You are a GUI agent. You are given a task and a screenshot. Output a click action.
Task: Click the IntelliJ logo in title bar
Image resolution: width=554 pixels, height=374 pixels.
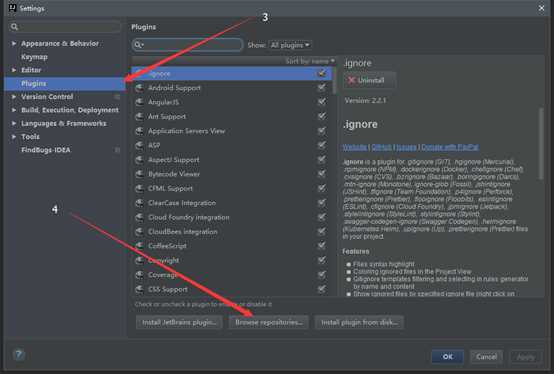(x=12, y=8)
